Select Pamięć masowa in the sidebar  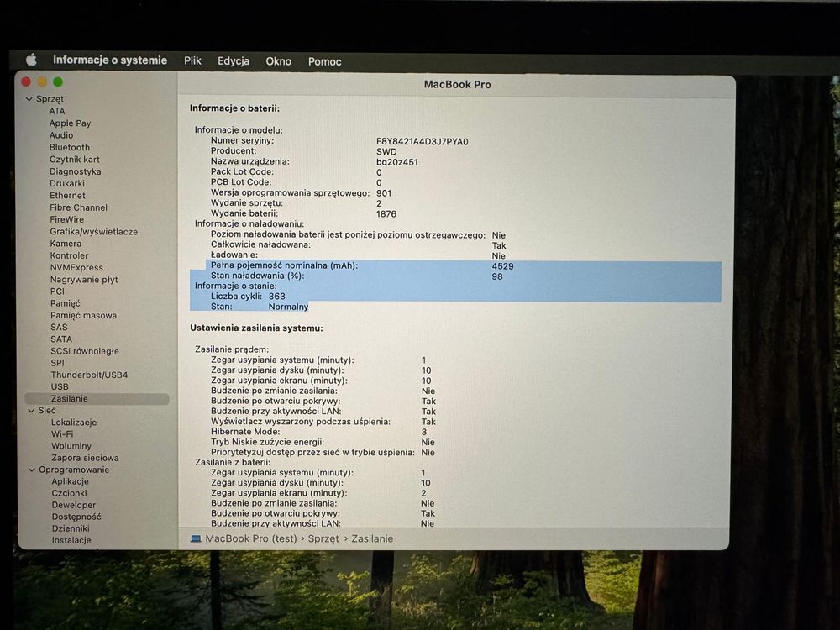[x=83, y=315]
